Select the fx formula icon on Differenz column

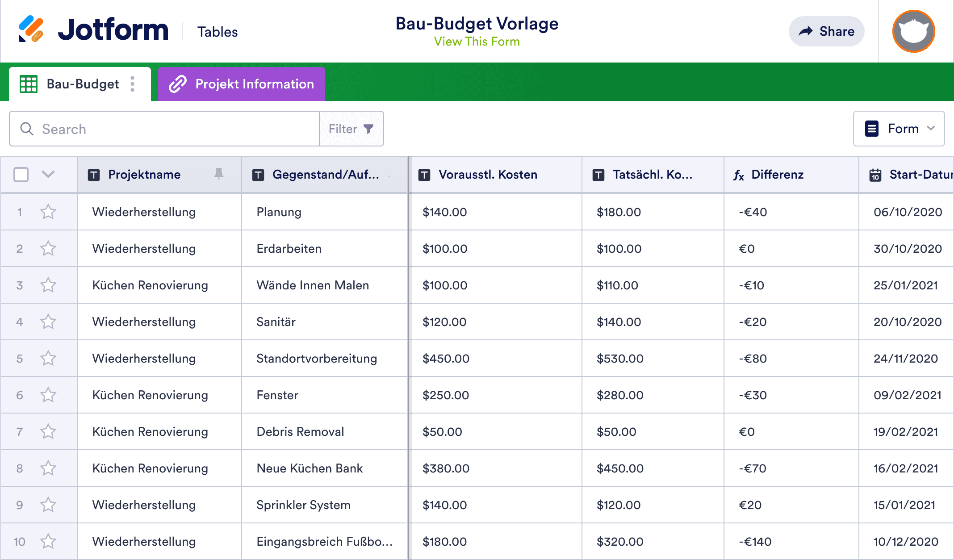[x=739, y=175]
